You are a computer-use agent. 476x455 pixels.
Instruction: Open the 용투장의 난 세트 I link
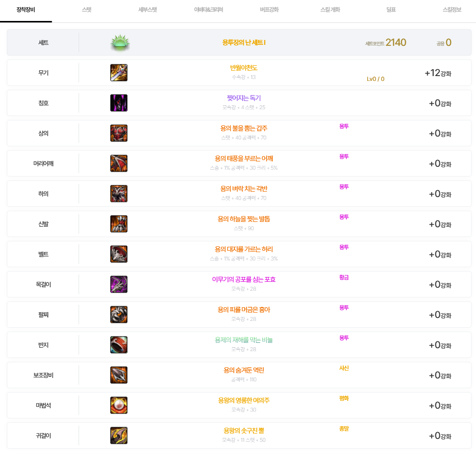(244, 42)
